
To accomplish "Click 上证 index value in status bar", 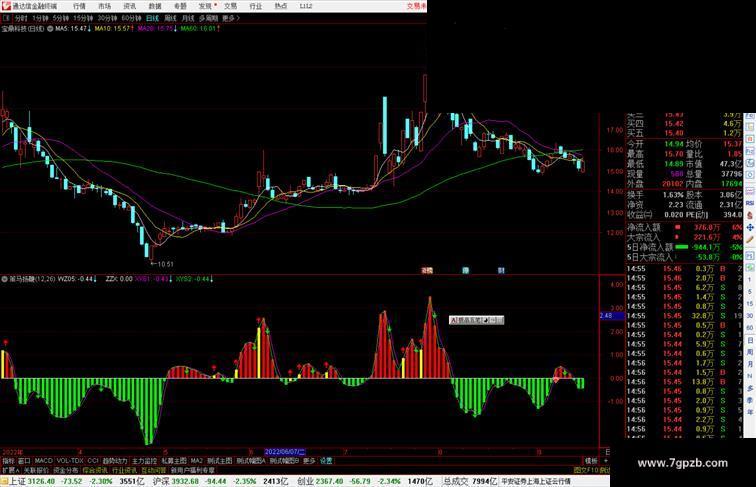I will coord(41,481).
